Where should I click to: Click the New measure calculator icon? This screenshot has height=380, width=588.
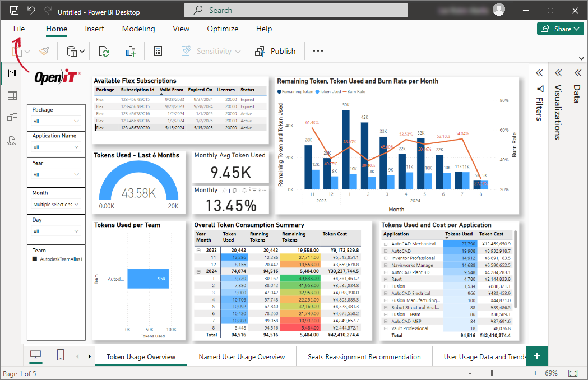tap(158, 51)
